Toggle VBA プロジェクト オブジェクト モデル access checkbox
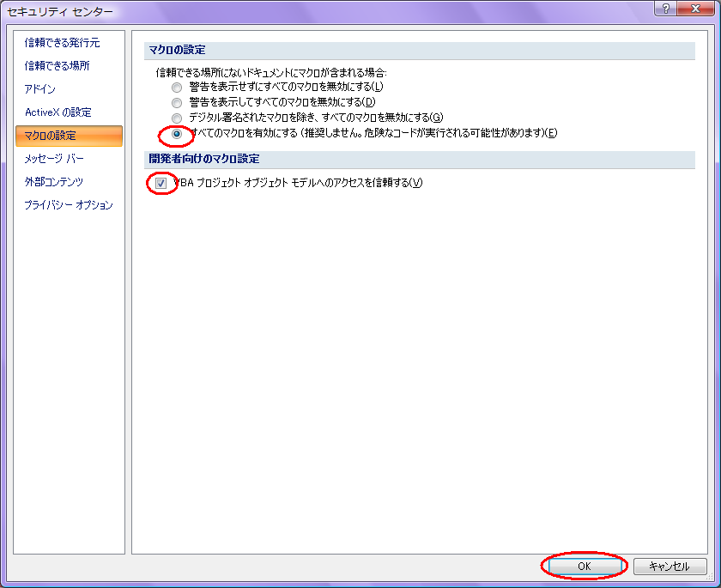 [161, 184]
